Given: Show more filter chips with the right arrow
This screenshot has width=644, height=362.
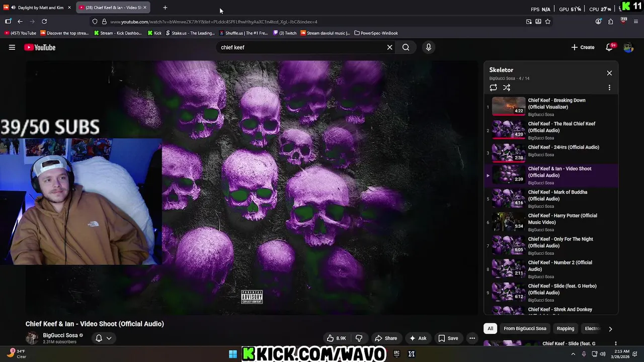Looking at the screenshot, I should 610,329.
